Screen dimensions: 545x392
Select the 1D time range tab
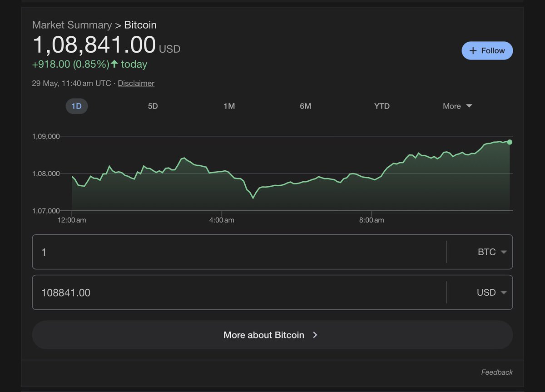point(76,106)
